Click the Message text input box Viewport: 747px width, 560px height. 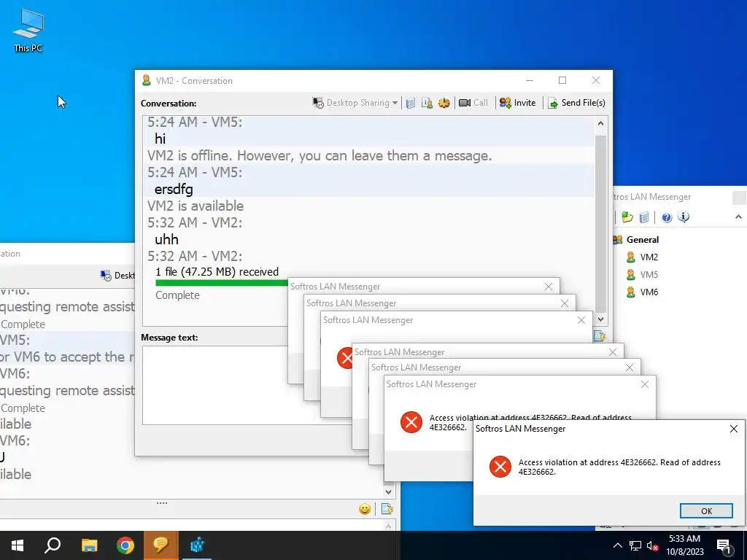click(248, 385)
